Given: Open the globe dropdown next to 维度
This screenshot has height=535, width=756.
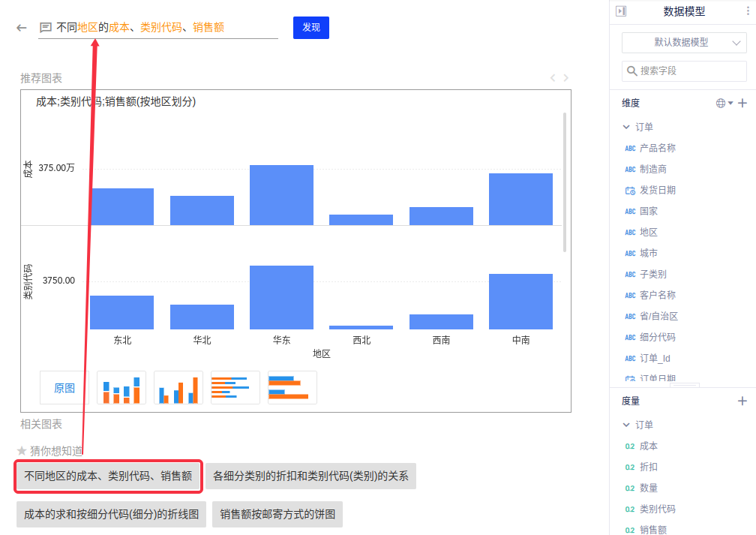Looking at the screenshot, I should (724, 103).
